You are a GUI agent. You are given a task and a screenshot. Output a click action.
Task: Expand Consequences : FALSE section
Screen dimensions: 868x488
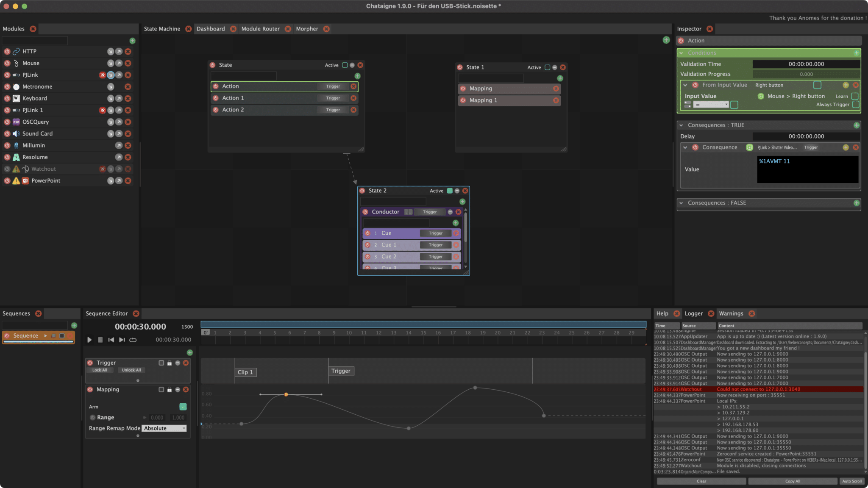pyautogui.click(x=681, y=203)
